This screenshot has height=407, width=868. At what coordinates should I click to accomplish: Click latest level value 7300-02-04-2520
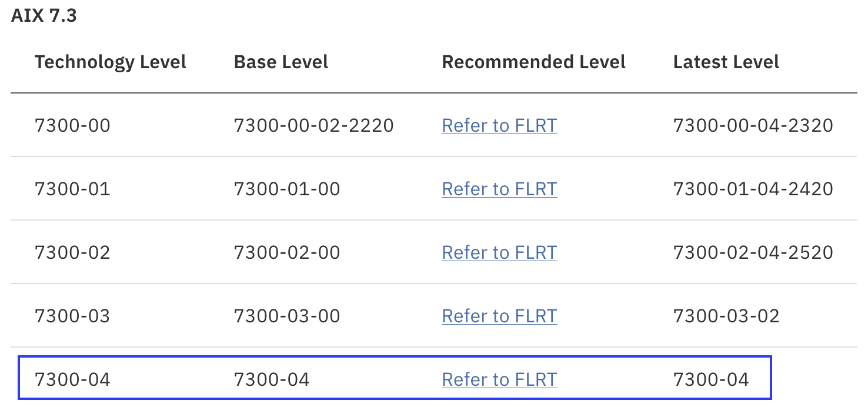pyautogui.click(x=753, y=252)
